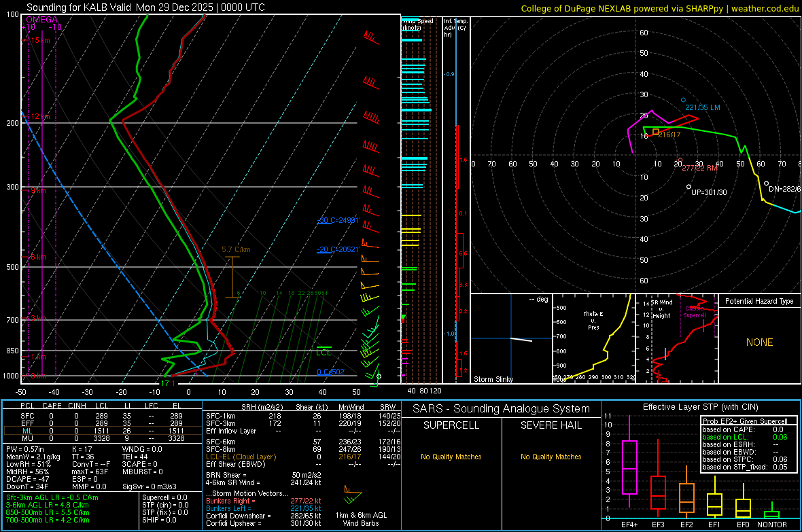
Task: Click the 5.7 C/km lapse rate label
Action: 236,249
